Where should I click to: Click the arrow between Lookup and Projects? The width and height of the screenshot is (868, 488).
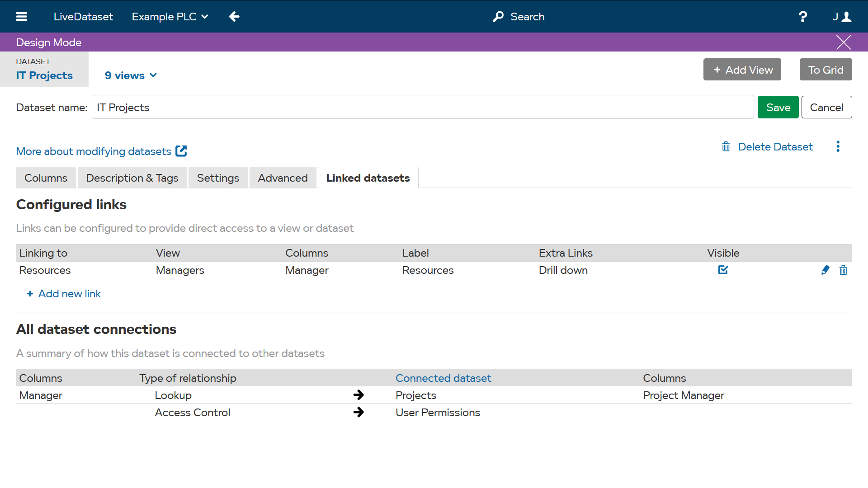(x=359, y=394)
